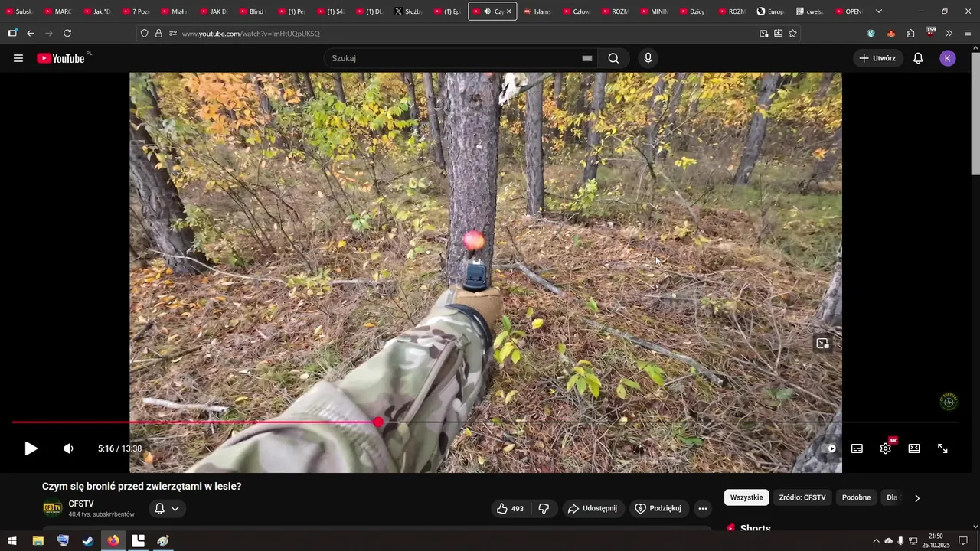The image size is (980, 551).
Task: Open extension with 159 badge
Action: 930,32
